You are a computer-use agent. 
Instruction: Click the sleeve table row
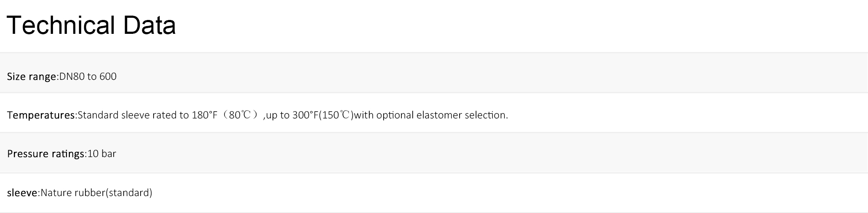click(x=434, y=193)
